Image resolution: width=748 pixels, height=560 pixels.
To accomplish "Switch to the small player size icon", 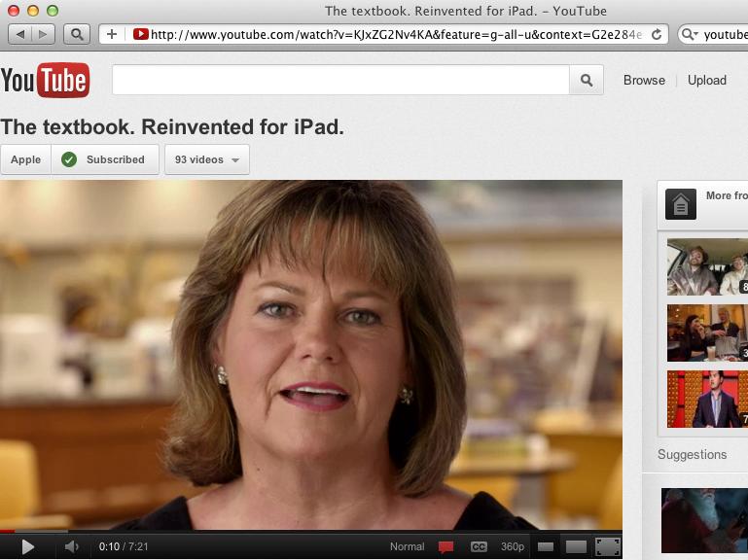I will coord(546,546).
